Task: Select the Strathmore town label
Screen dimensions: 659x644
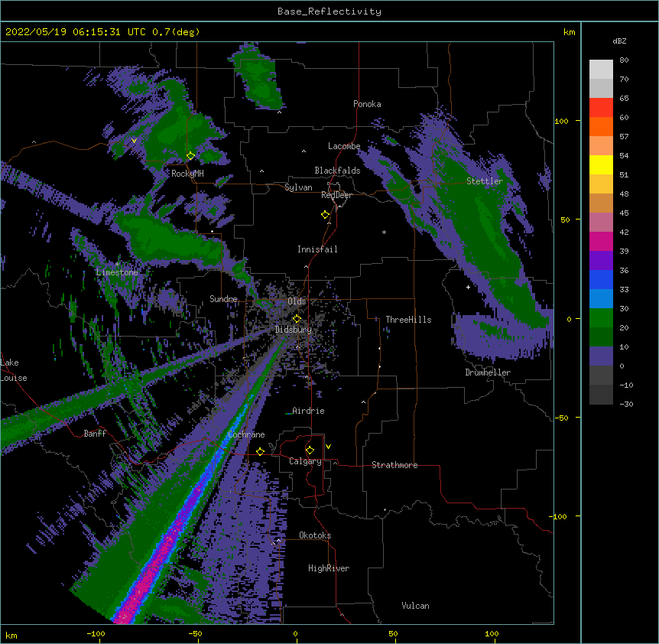Action: 394,465
